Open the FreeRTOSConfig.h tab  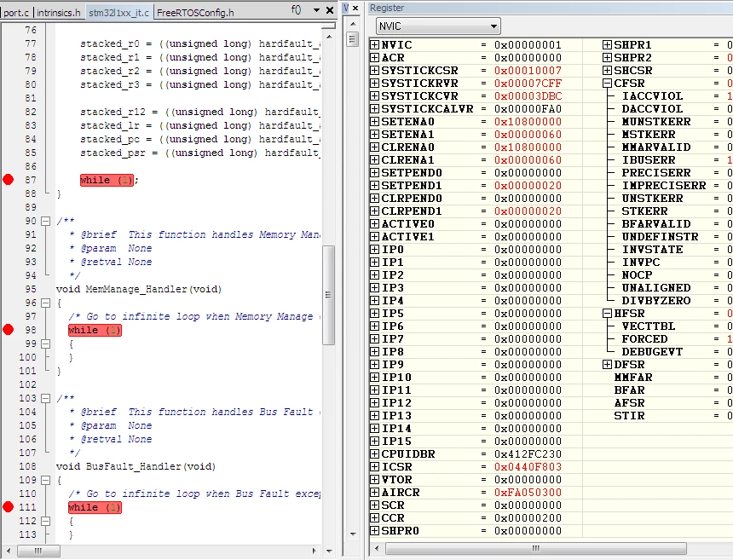point(195,13)
